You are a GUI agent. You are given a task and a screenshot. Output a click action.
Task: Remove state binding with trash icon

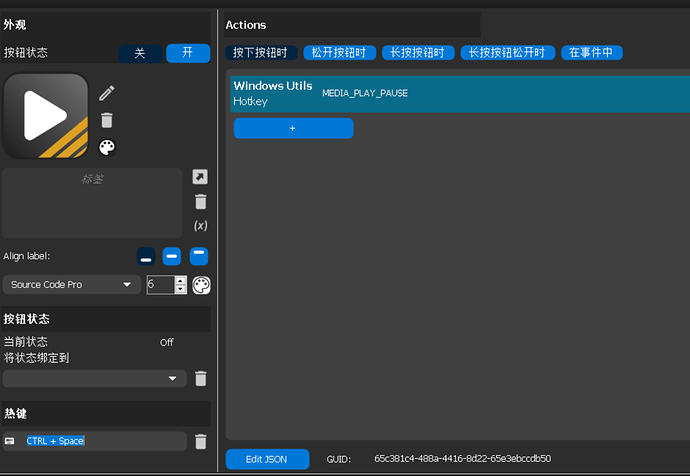pyautogui.click(x=200, y=378)
